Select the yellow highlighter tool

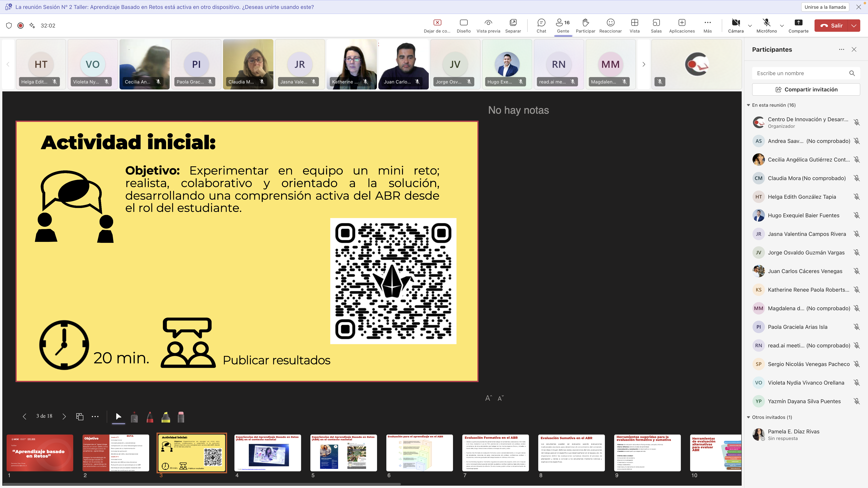pos(165,417)
